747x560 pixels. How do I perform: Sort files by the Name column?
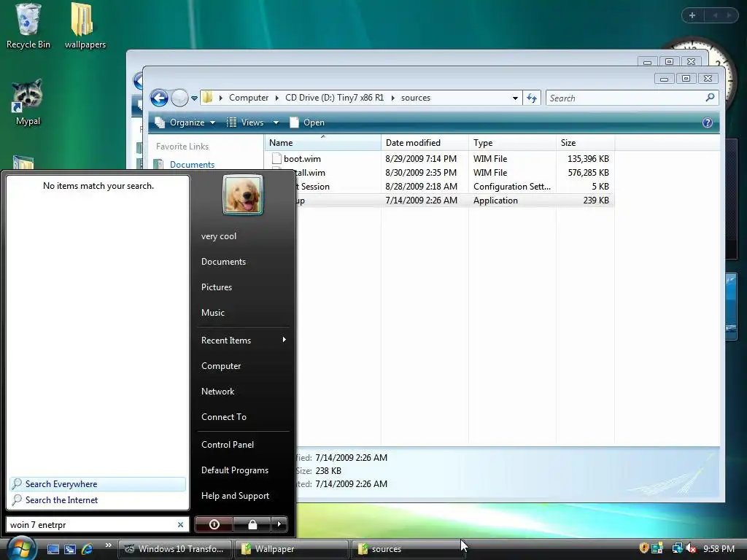click(322, 142)
